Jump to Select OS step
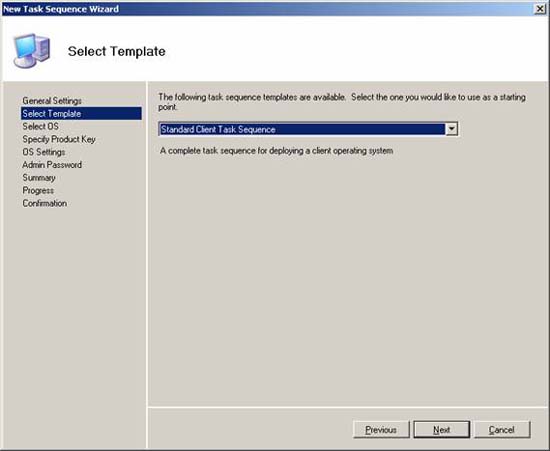This screenshot has width=550, height=451. coord(40,126)
